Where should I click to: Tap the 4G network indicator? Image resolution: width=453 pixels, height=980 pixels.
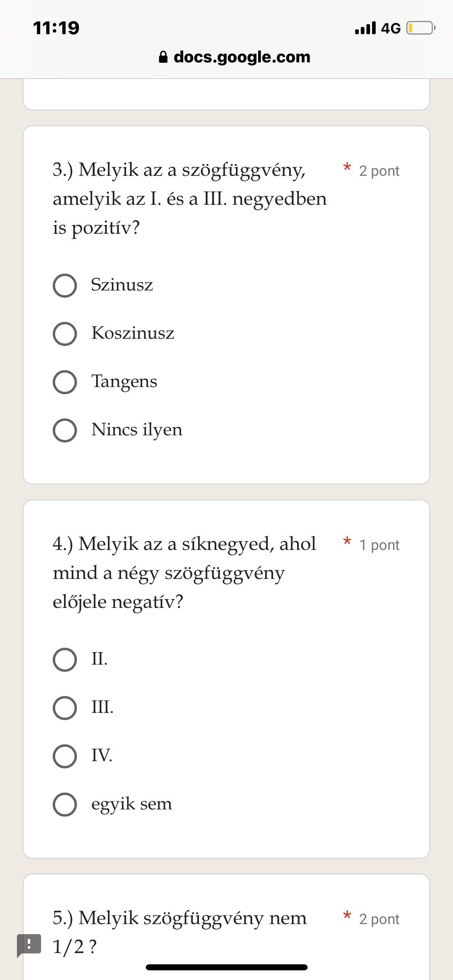point(391,28)
